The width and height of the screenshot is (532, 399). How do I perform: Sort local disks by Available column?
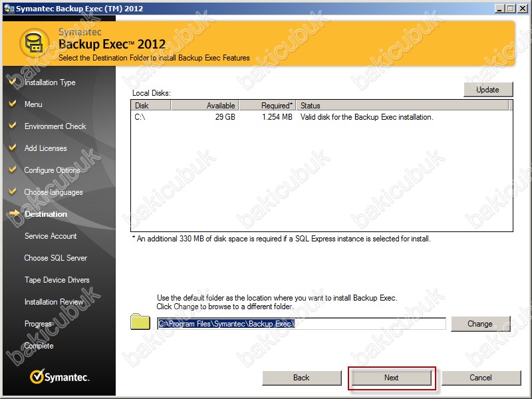[x=205, y=106]
